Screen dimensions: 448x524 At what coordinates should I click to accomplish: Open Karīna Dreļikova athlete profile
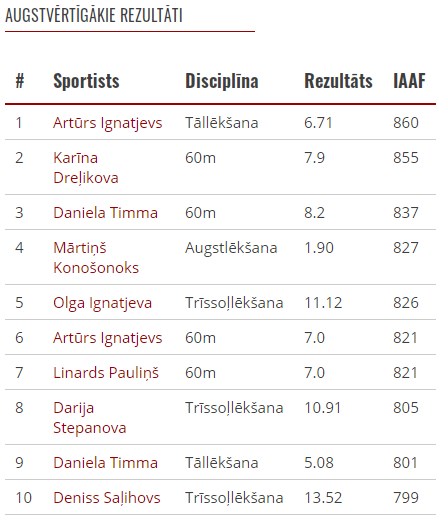86,167
